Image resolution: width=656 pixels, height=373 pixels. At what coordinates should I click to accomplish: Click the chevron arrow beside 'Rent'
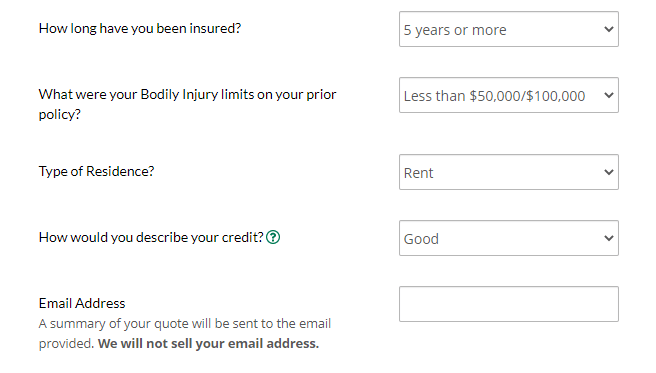pos(609,172)
